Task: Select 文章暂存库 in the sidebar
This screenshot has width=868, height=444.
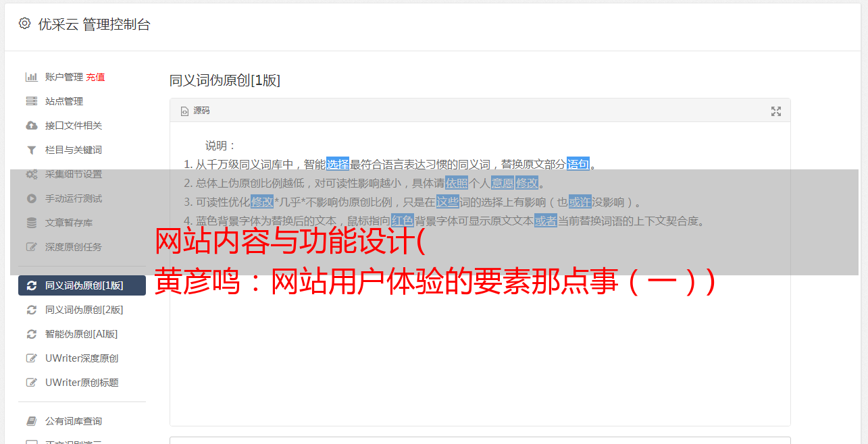Action: coord(82,223)
